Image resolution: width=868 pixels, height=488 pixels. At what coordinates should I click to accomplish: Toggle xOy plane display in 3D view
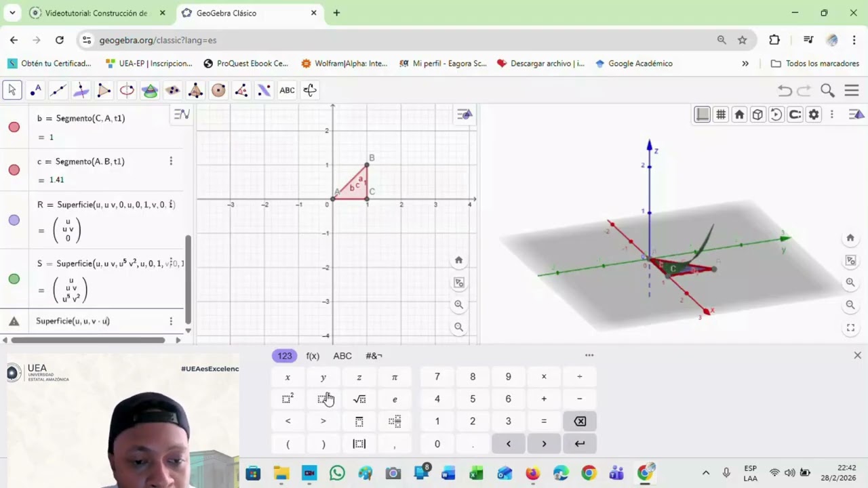(703, 115)
